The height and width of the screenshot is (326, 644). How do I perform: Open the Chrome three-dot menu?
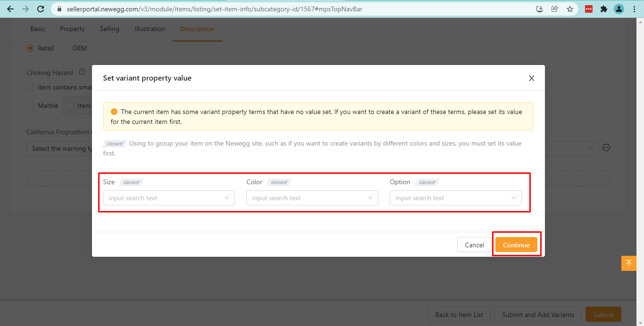point(634,9)
